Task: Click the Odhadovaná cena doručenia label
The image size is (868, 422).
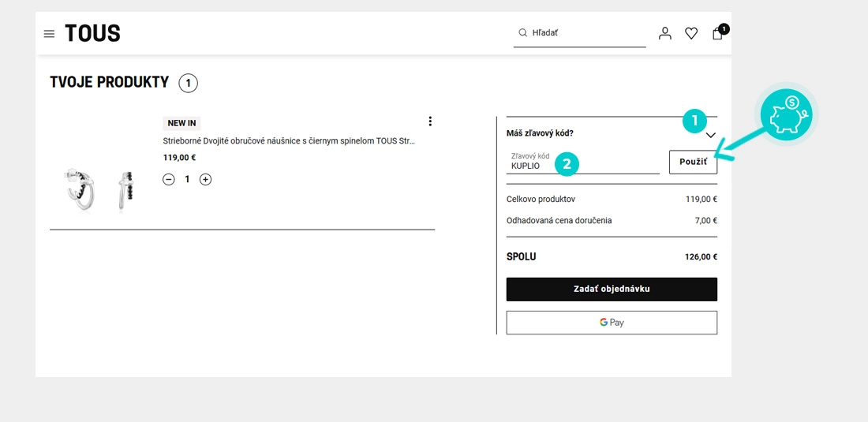Action: pyautogui.click(x=559, y=221)
